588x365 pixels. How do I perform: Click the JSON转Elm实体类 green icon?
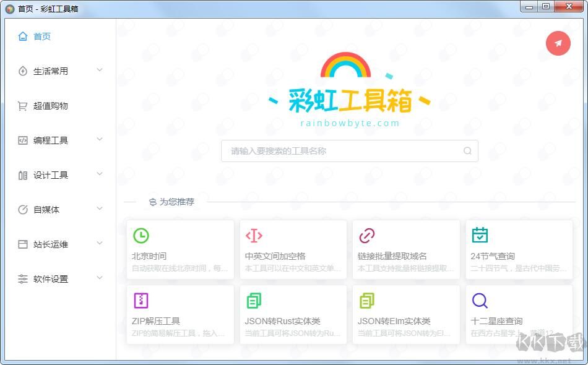367,301
